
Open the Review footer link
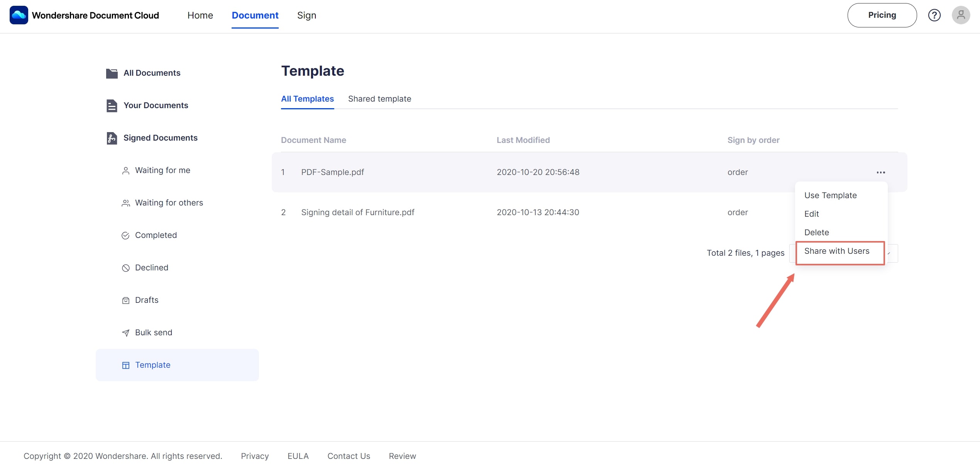(x=402, y=456)
